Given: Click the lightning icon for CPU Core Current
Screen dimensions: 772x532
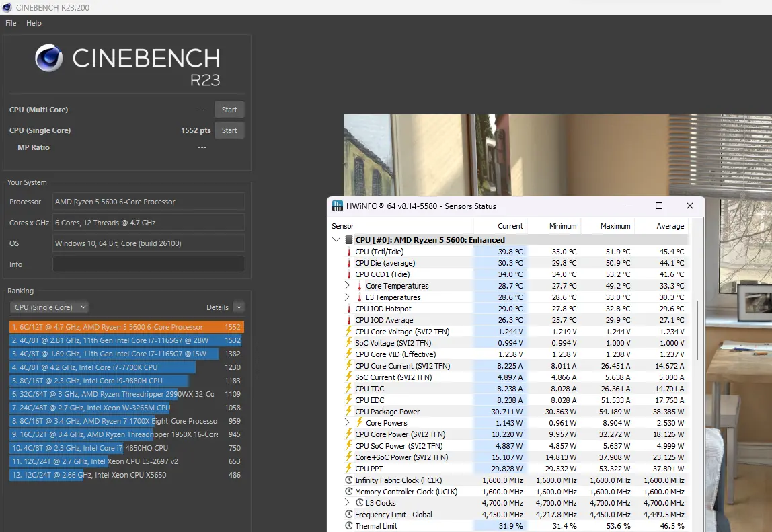Looking at the screenshot, I should (349, 365).
